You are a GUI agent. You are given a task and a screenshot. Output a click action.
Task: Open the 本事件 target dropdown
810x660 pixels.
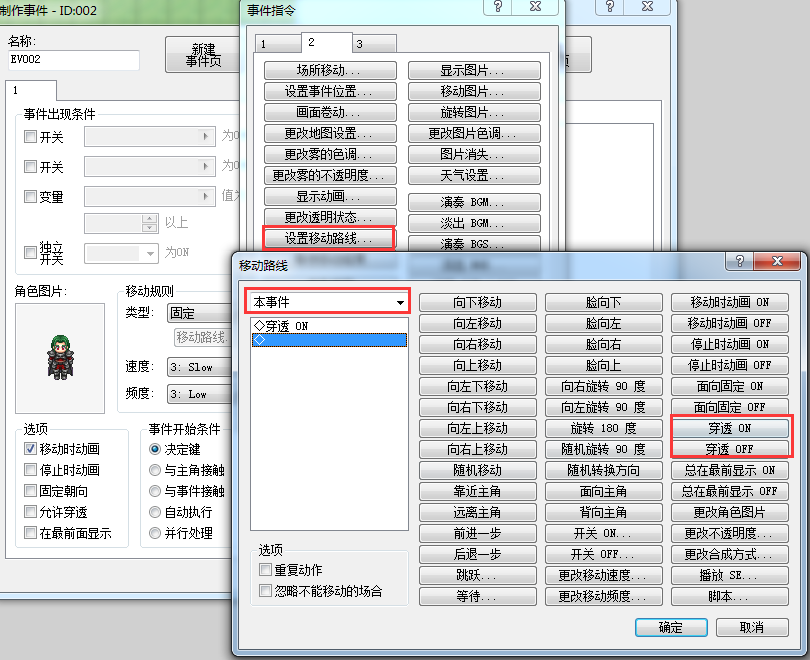point(328,302)
